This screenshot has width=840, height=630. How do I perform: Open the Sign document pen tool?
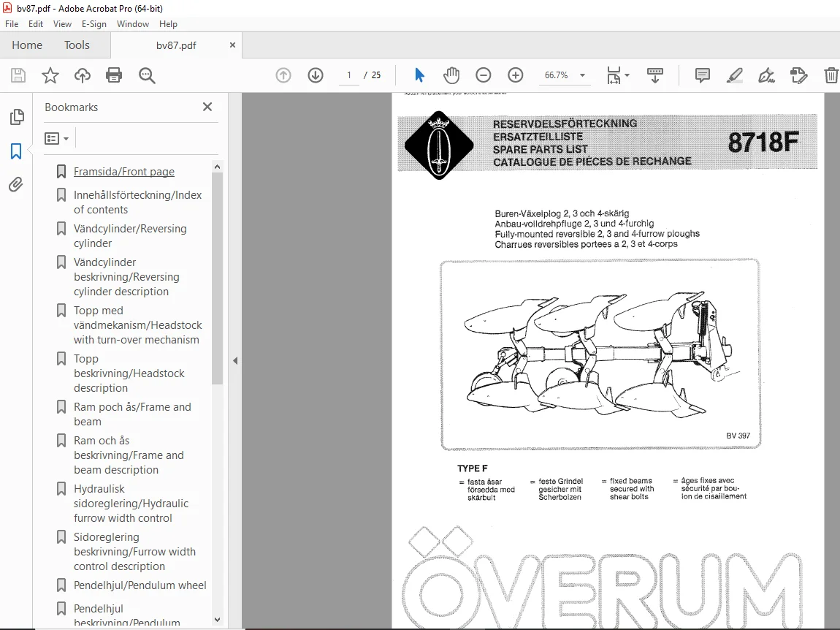click(767, 75)
